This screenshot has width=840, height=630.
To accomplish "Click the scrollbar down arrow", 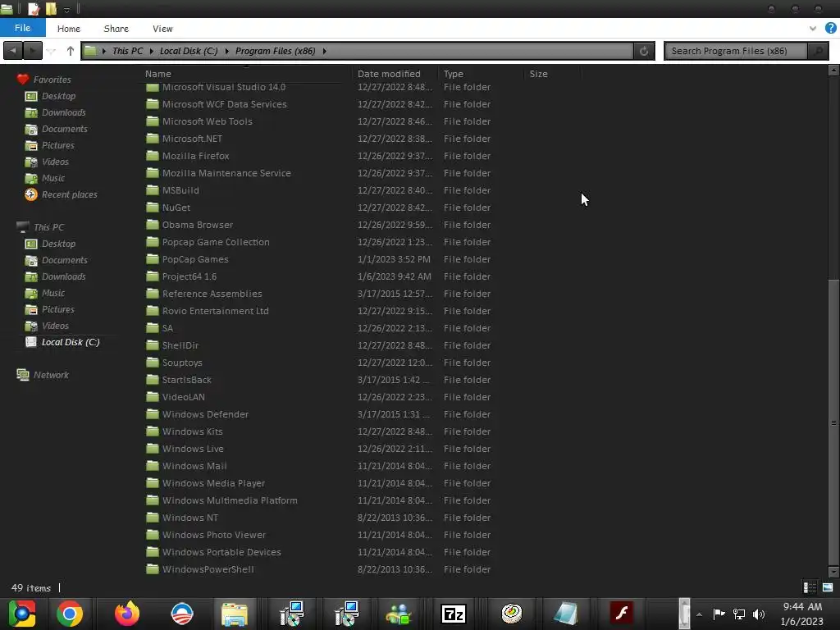I will (833, 572).
